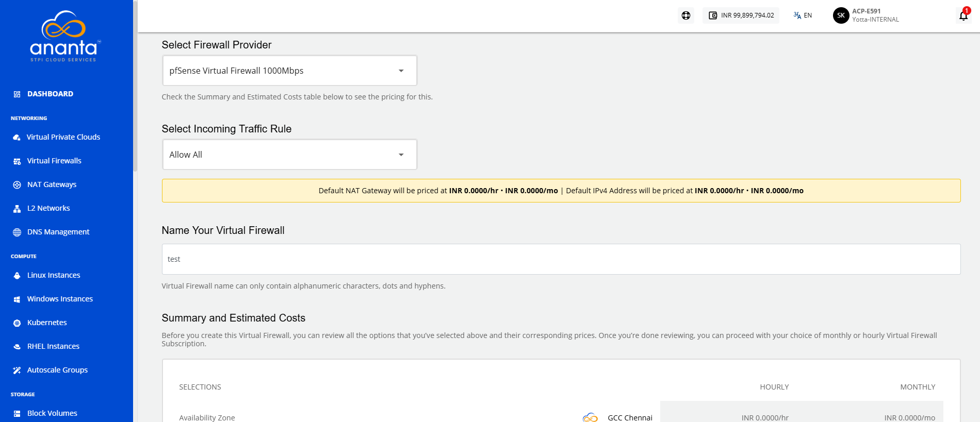
Task: Open the language translate icon
Action: coord(797,15)
